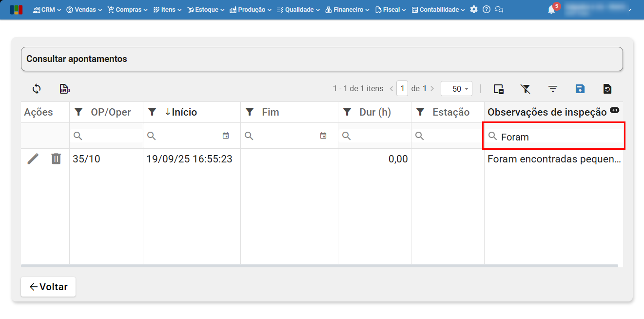
Task: Delete the 35/10 row with trash icon
Action: tap(57, 159)
